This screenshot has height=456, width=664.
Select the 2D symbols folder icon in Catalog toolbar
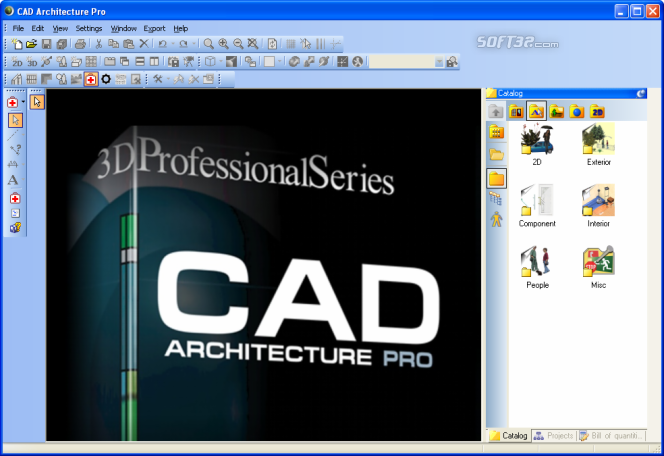597,112
